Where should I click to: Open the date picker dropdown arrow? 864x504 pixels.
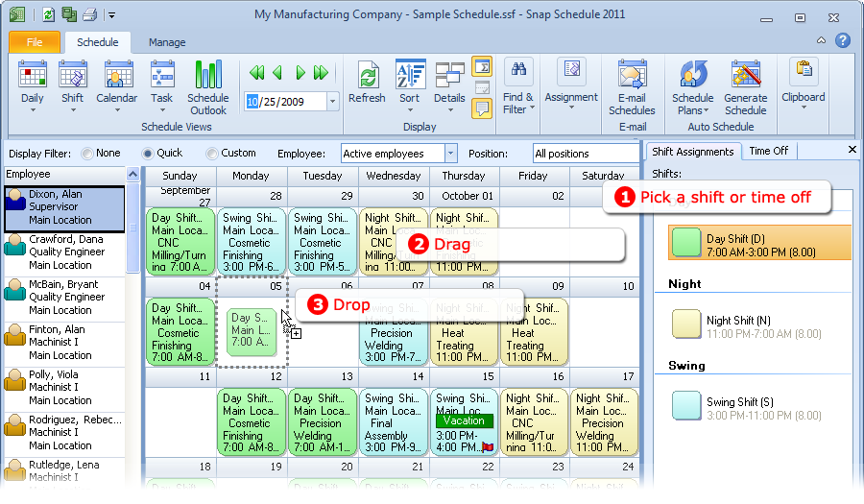pos(332,102)
